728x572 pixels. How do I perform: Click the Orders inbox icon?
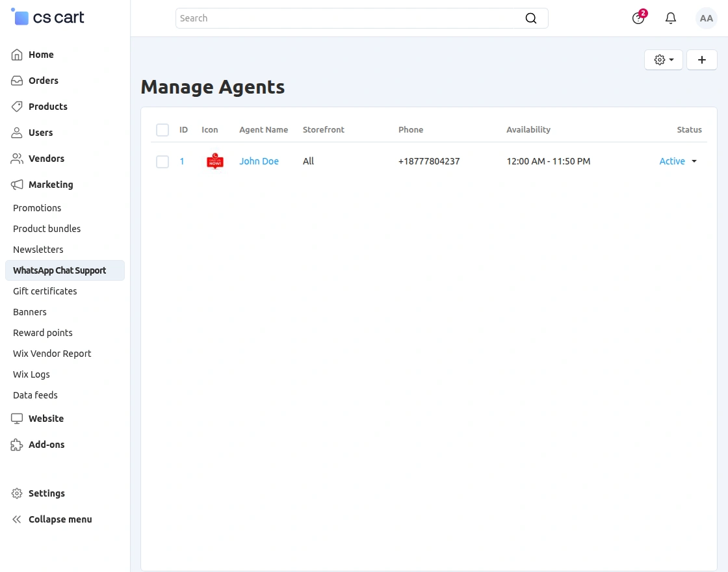(x=17, y=81)
